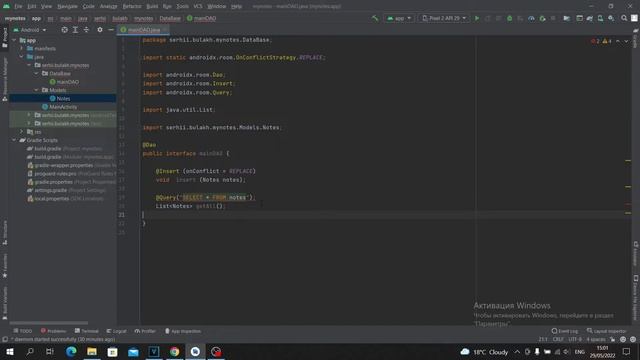Screen dimensions: 640x360
Task: Select proguard-rules.pro in Gradle Scripts
Action: point(71,173)
